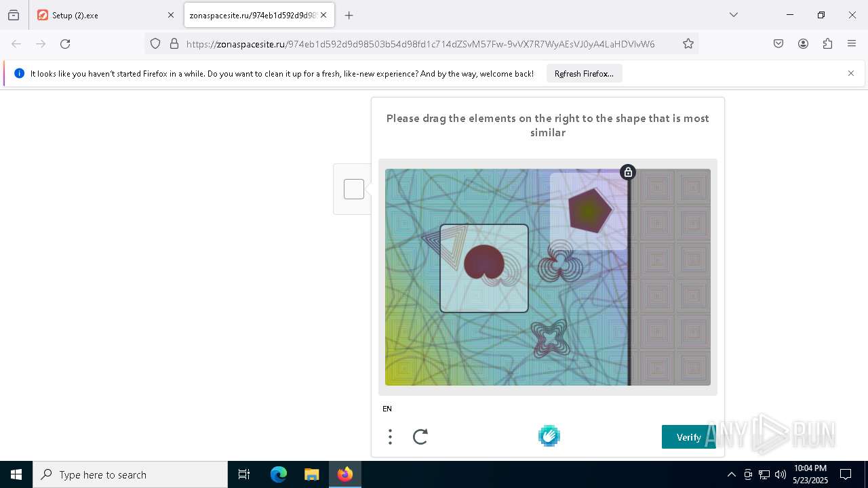Open tracking protection shield icon
868x488 pixels.
tap(155, 44)
